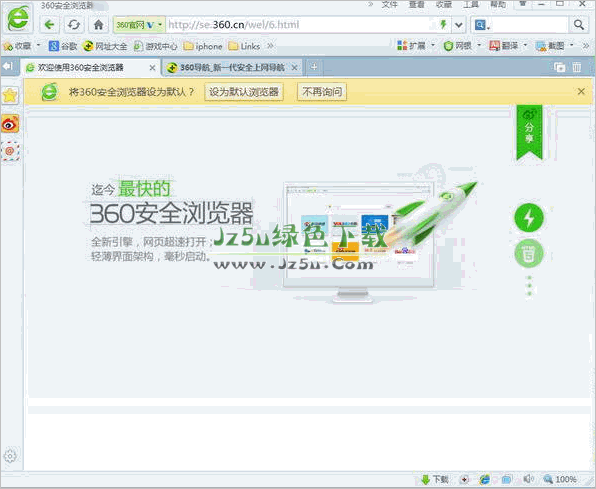Show more bookmarks via chevron

click(x=270, y=46)
